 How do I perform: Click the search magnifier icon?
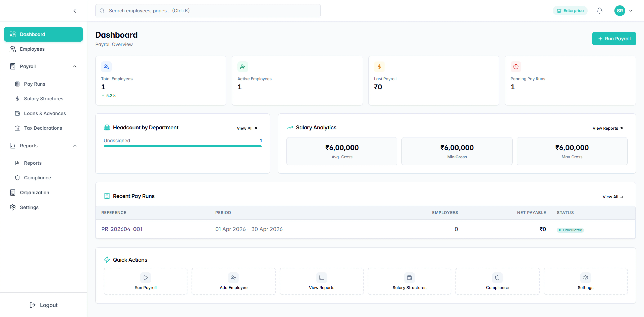click(x=102, y=11)
